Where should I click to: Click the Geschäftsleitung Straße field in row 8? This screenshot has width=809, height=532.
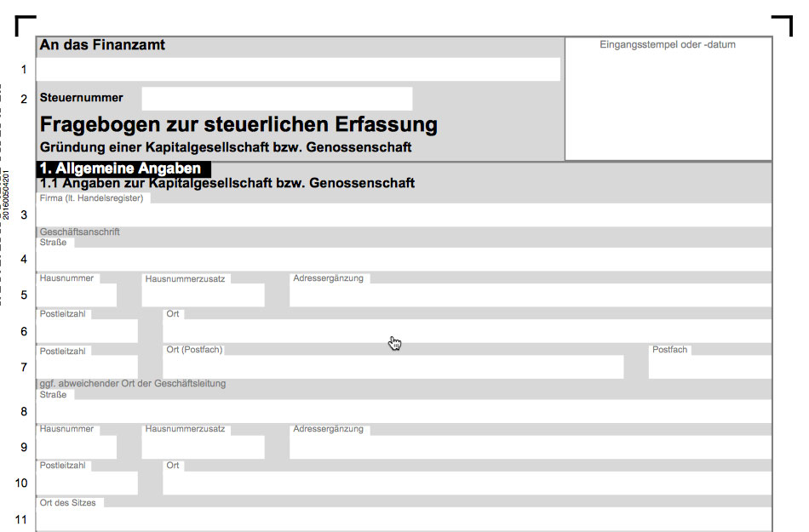point(404,412)
